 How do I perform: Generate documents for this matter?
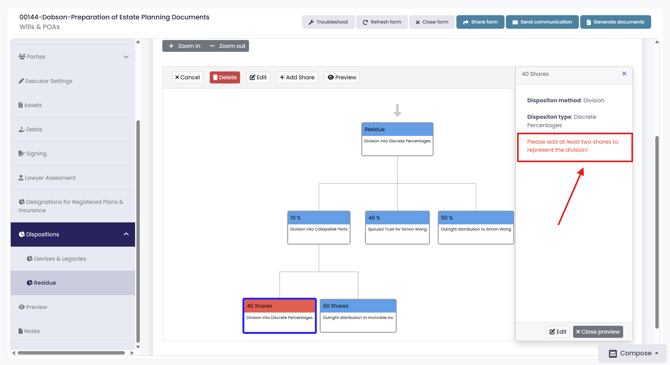pos(615,22)
